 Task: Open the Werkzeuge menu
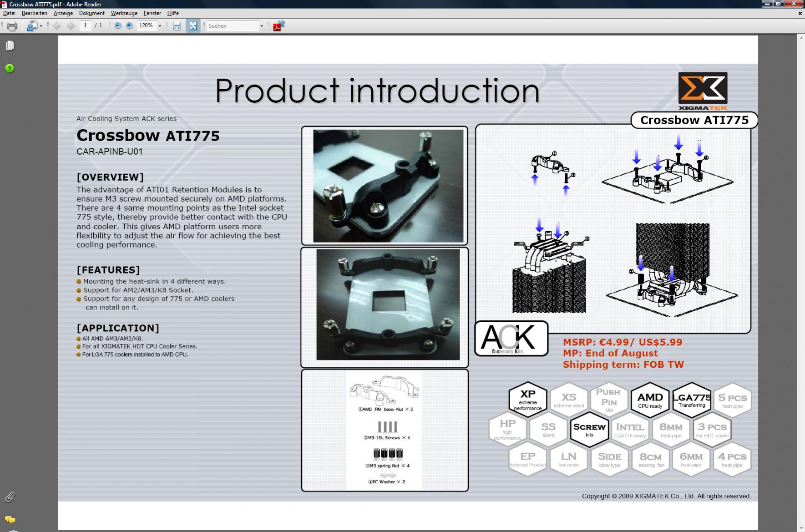tap(124, 13)
